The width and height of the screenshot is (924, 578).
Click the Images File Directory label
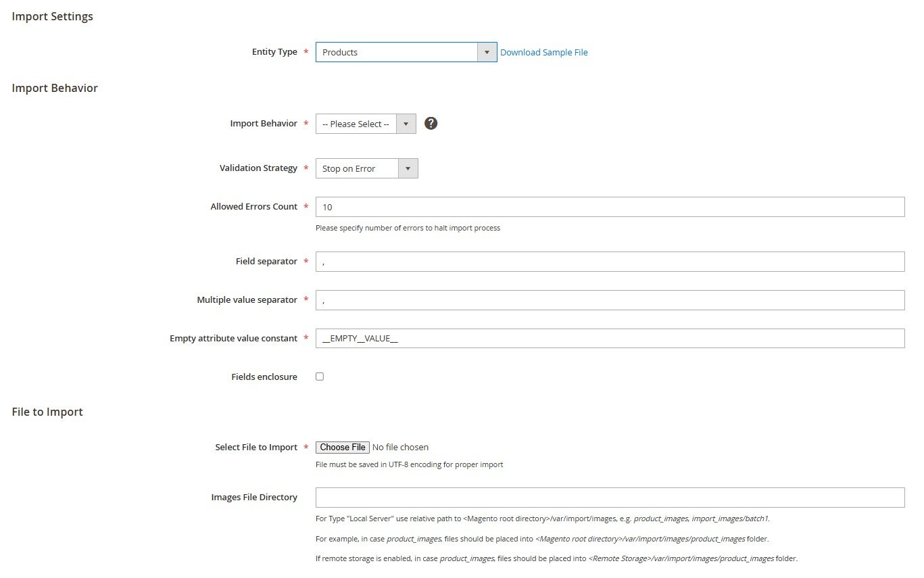(254, 497)
